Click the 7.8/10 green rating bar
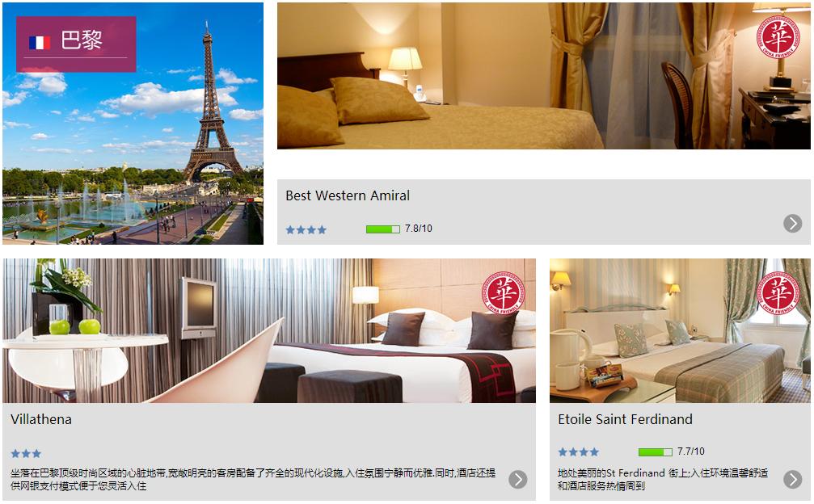This screenshot has width=814, height=504. point(382,229)
